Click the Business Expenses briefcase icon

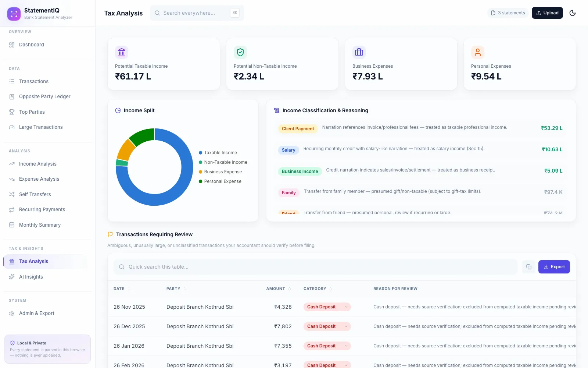(x=359, y=52)
